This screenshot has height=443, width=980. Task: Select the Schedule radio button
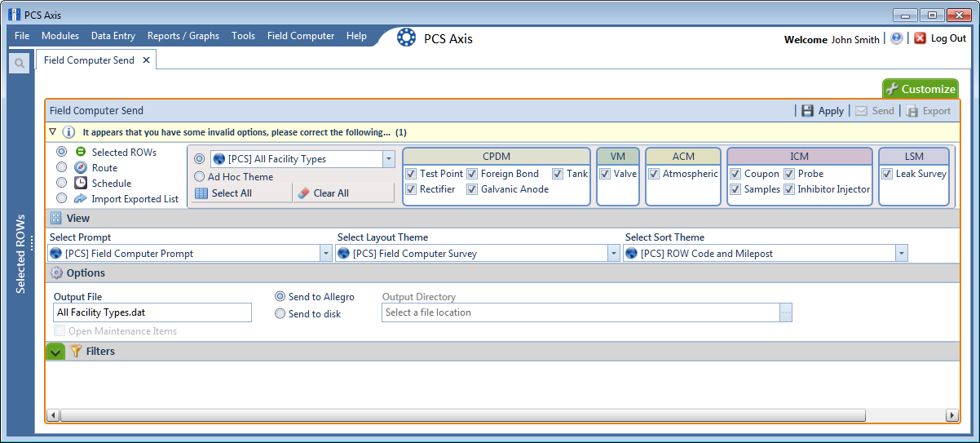tap(61, 183)
